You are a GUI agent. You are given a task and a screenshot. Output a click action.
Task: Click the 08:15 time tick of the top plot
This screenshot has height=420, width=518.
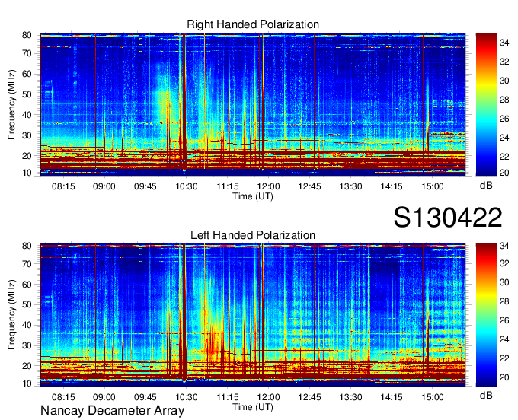pos(63,186)
